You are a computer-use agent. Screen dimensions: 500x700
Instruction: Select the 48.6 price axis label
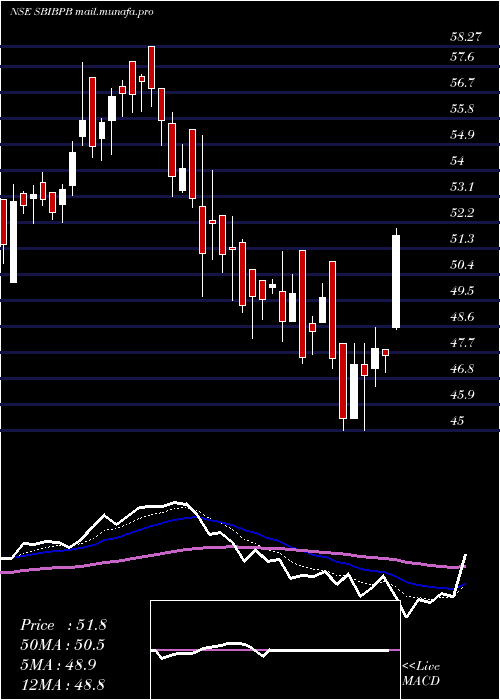pyautogui.click(x=462, y=317)
